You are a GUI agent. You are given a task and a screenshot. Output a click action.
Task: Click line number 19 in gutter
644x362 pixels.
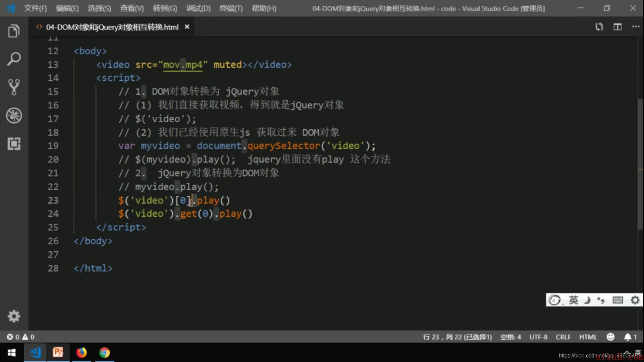point(53,146)
